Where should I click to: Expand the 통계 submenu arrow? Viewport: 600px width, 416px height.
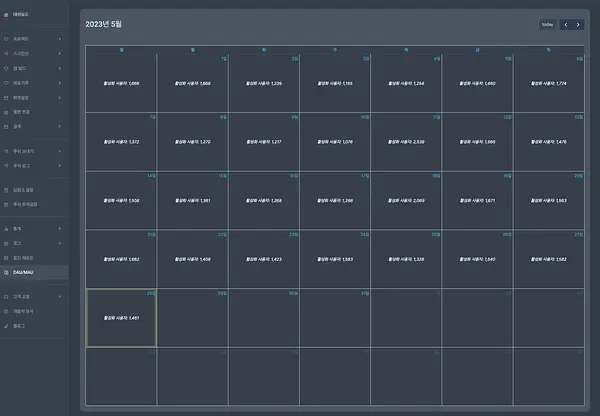coord(60,229)
